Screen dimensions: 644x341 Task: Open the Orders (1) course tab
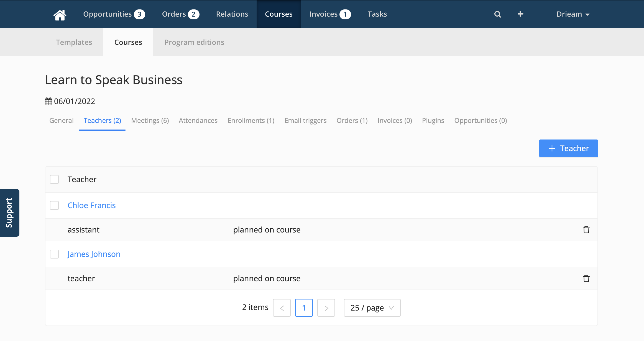(x=352, y=120)
